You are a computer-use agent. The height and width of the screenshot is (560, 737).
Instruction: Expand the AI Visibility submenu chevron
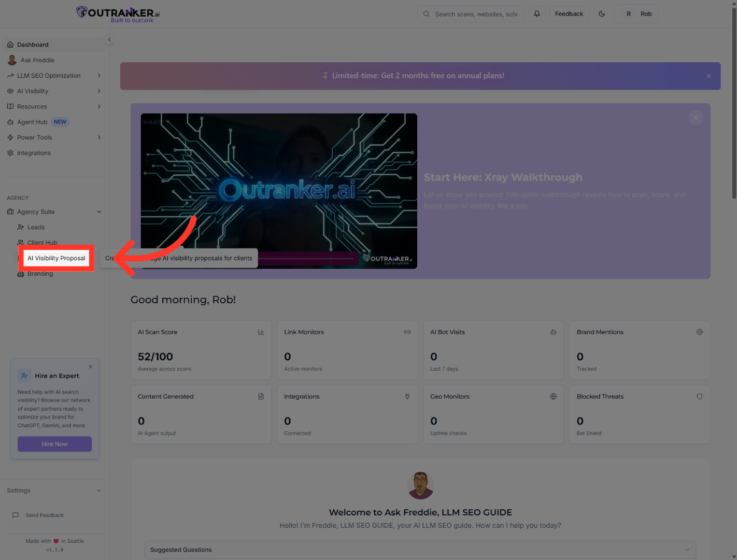tap(99, 91)
